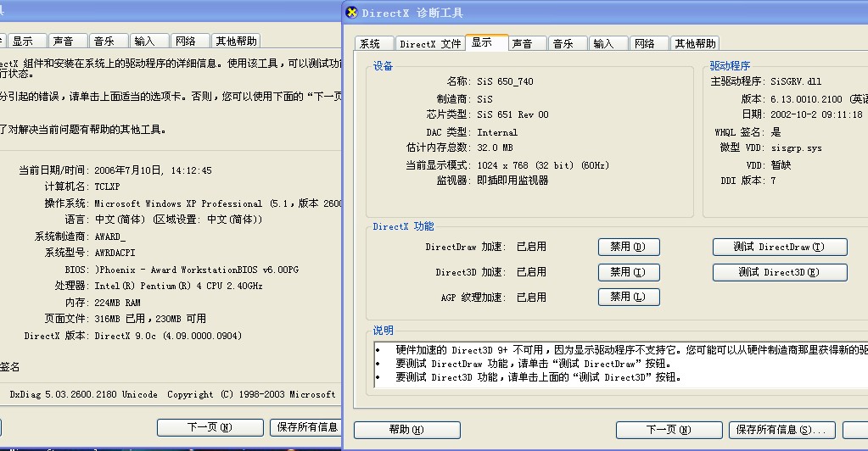Switch to 系统 tab in right window
Screen dimensions: 868x451
tap(373, 44)
